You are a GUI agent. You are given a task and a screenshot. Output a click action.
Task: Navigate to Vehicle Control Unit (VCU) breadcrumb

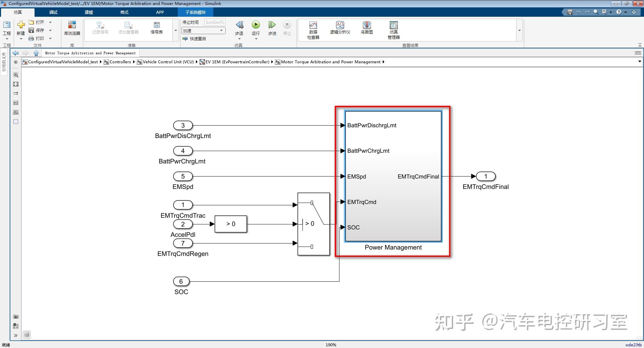tap(168, 62)
